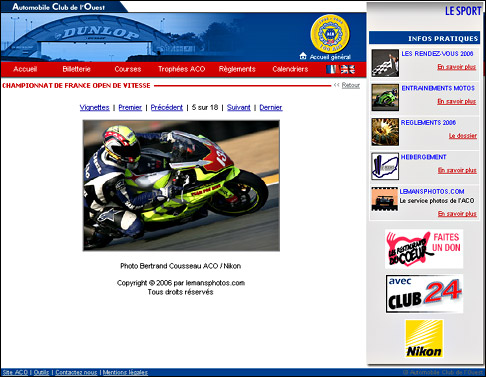Screen dimensions: 486x377
Task: Open the Vignettes thumbnail view link
Action: tap(95, 107)
